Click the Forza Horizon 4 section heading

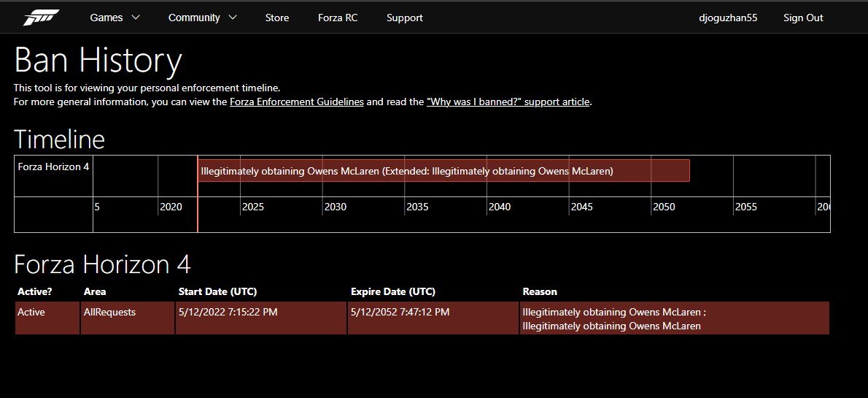(102, 264)
